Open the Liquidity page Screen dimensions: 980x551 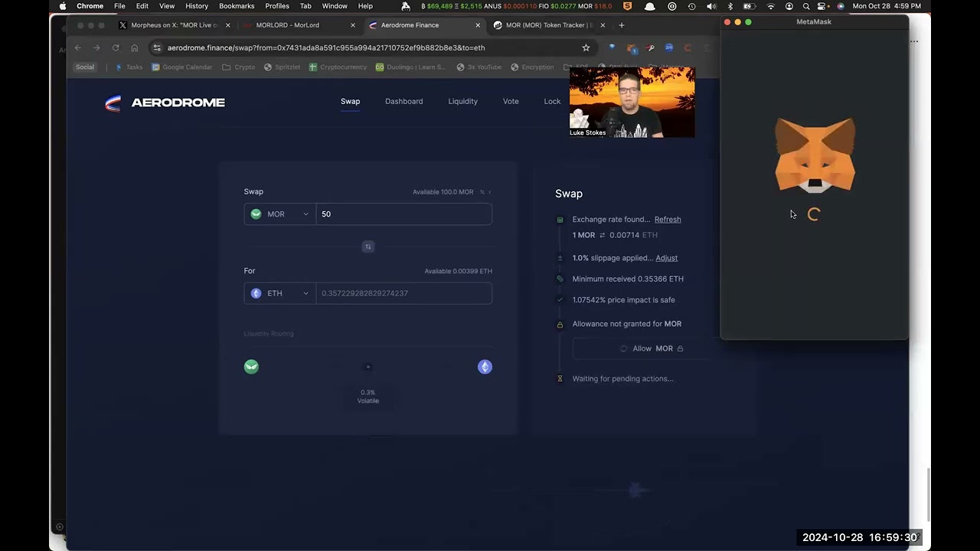pyautogui.click(x=462, y=101)
